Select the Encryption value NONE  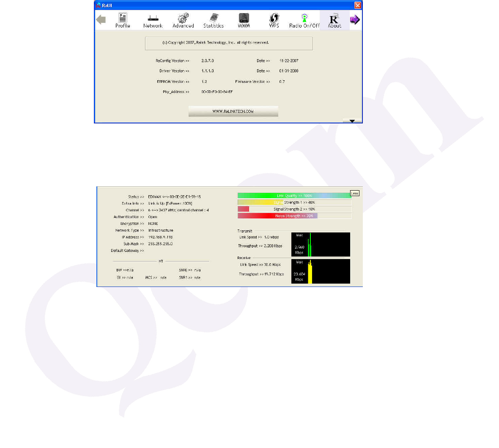153,224
